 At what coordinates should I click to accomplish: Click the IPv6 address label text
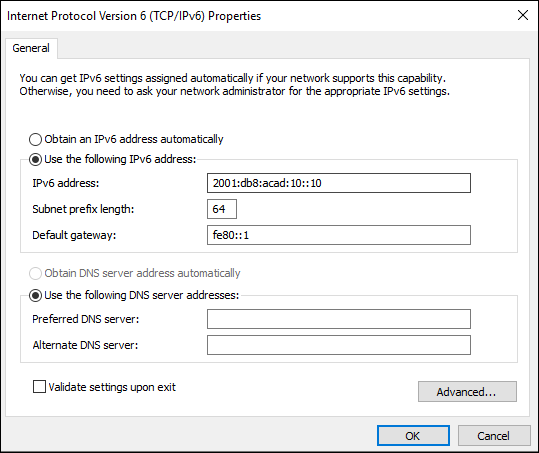coord(66,183)
